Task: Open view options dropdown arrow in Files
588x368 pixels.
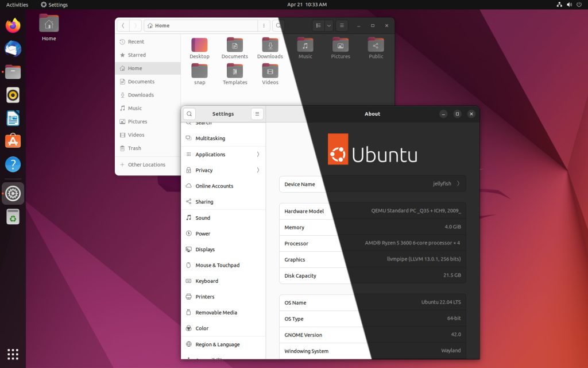Action: (328, 26)
